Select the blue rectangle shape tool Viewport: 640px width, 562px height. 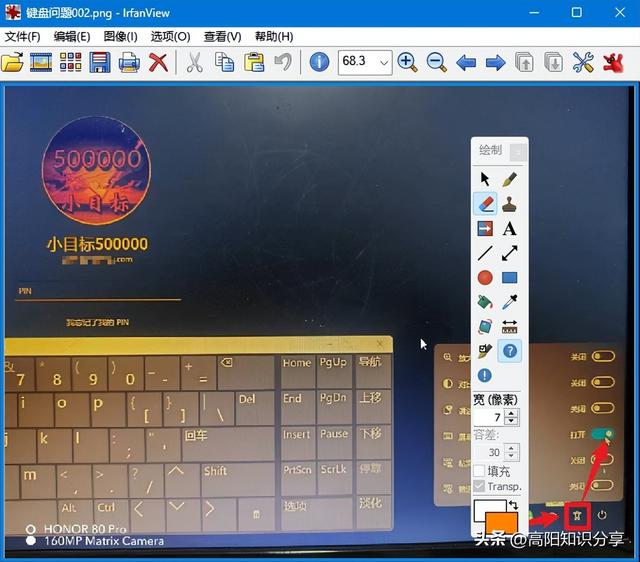pyautogui.click(x=509, y=278)
